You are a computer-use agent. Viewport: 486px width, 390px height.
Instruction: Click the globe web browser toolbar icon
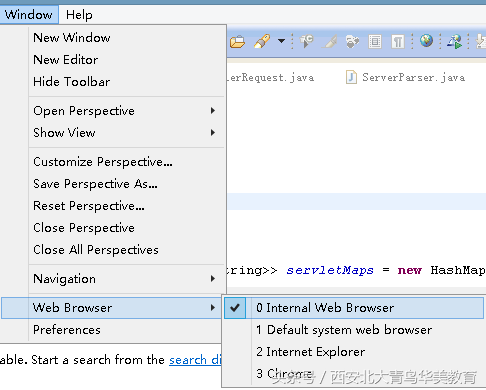[x=426, y=41]
